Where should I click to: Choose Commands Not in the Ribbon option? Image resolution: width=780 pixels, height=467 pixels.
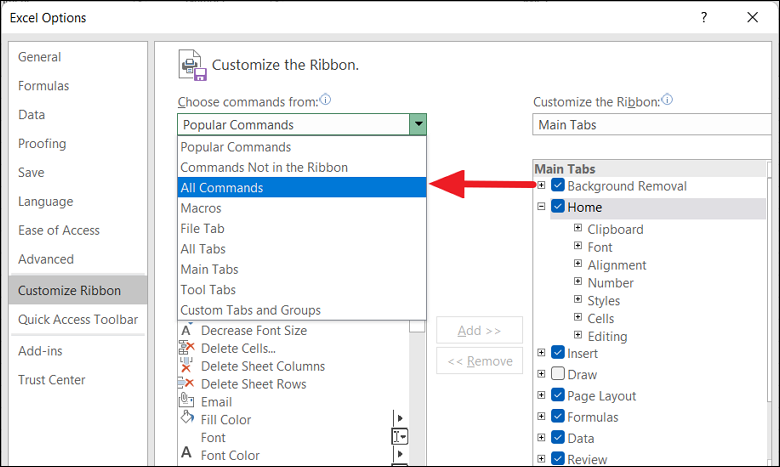[302, 167]
